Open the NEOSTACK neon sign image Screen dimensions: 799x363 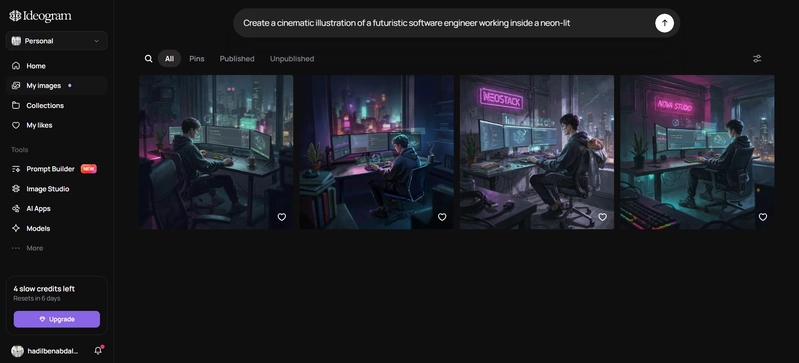[x=537, y=152]
